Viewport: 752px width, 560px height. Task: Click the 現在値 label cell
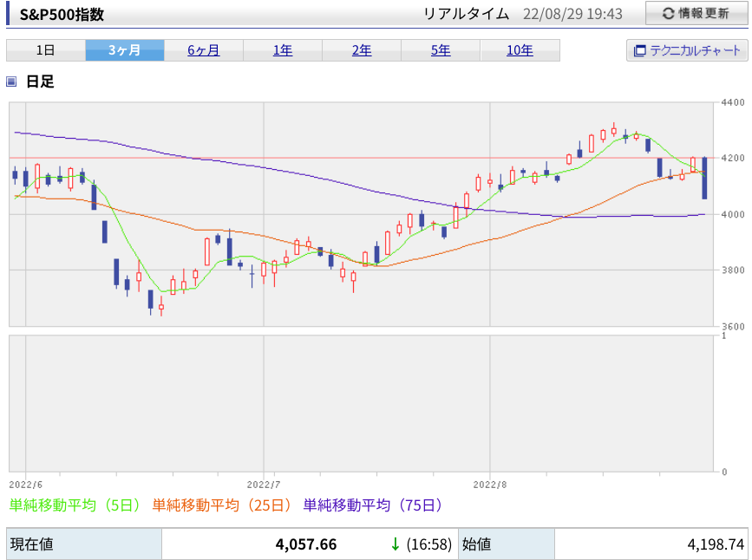click(84, 544)
